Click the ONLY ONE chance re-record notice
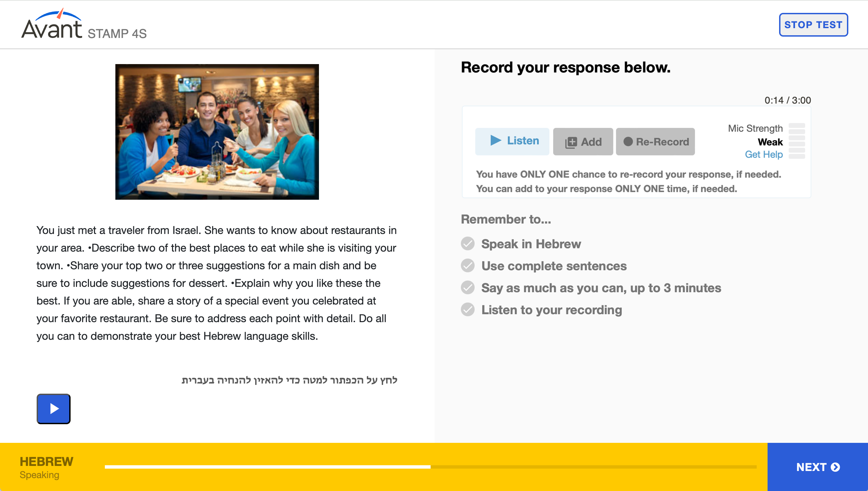Screen dimensions: 868x491 pyautogui.click(x=628, y=174)
